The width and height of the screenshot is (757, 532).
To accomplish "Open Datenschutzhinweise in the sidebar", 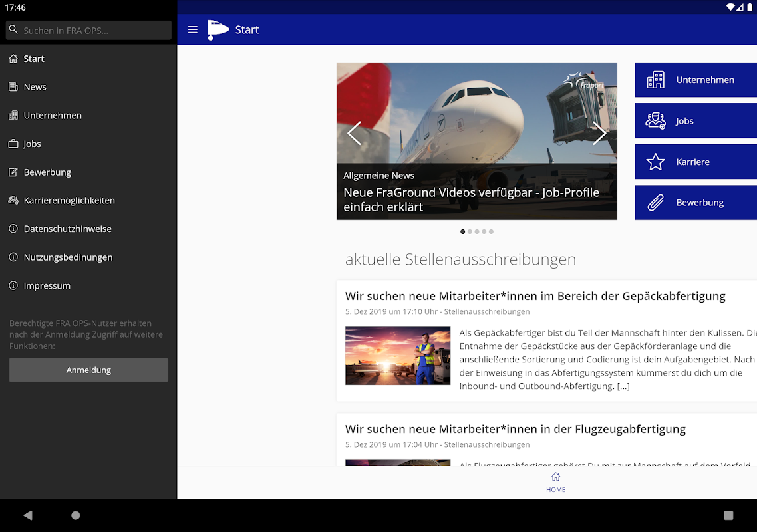I will 88,229.
